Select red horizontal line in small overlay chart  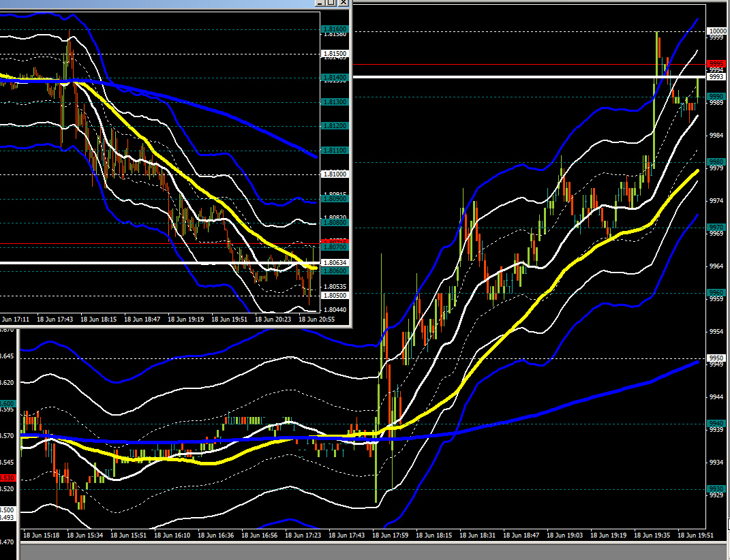tap(159, 243)
